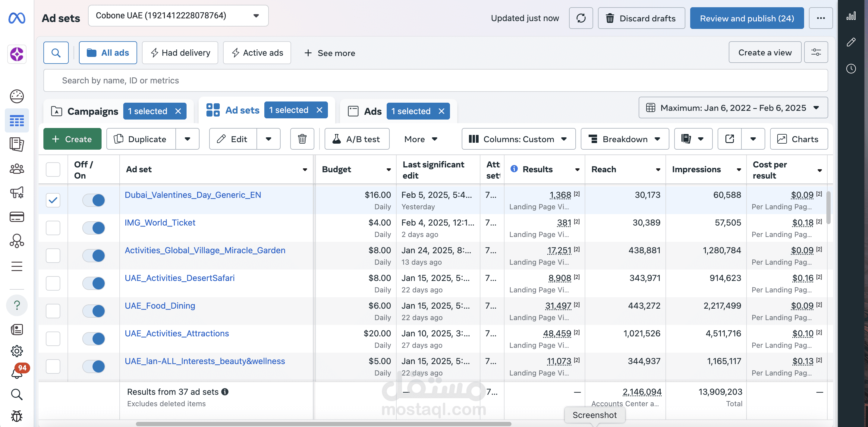Click the trash delete icon in toolbar
Screen dimensions: 868x427
(x=302, y=139)
